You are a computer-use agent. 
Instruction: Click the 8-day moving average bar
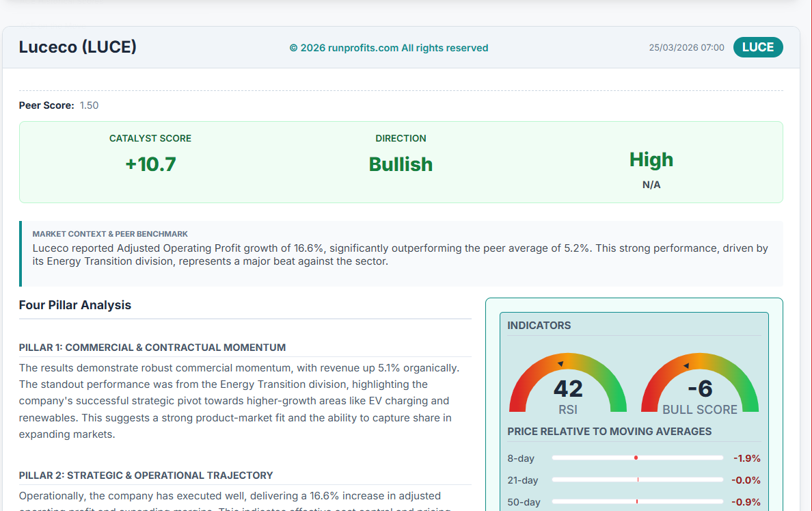point(638,458)
